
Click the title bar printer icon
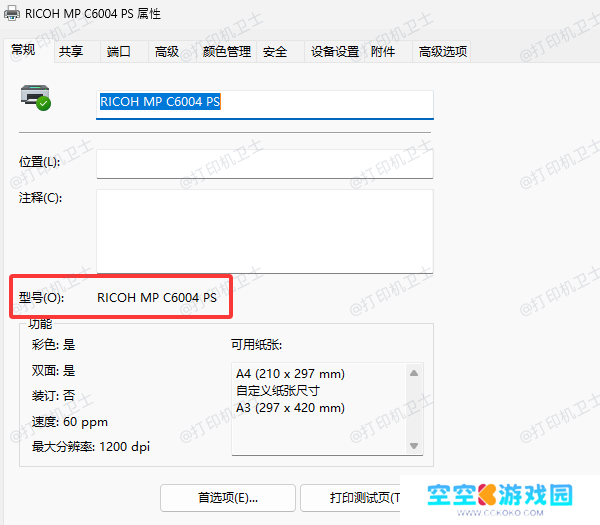click(x=12, y=14)
